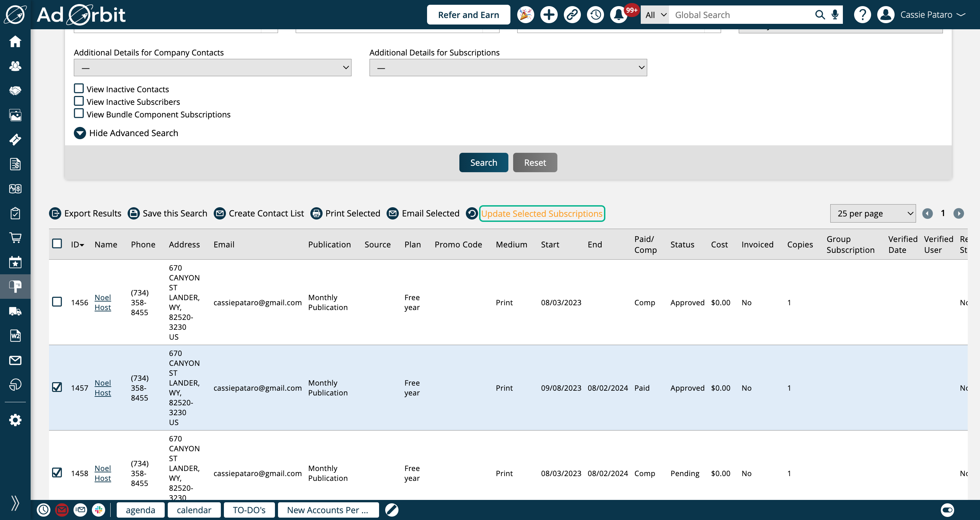
Task: Open the reports pie chart icon
Action: tap(15, 385)
